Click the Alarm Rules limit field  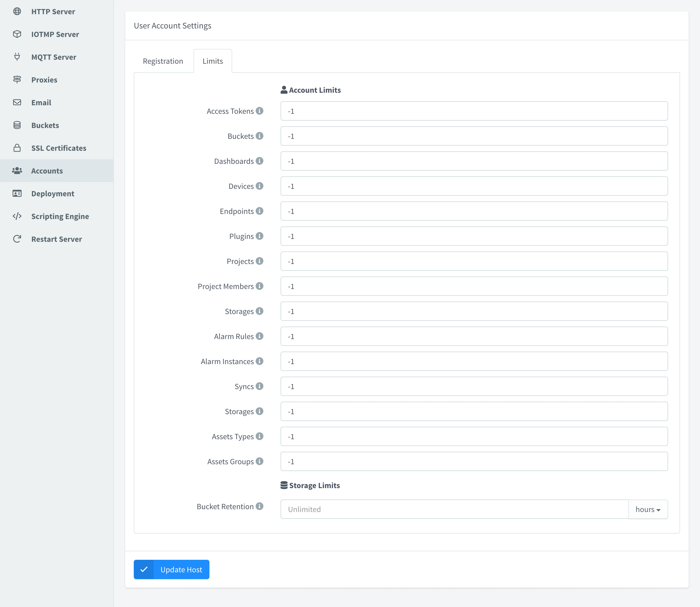click(x=474, y=336)
